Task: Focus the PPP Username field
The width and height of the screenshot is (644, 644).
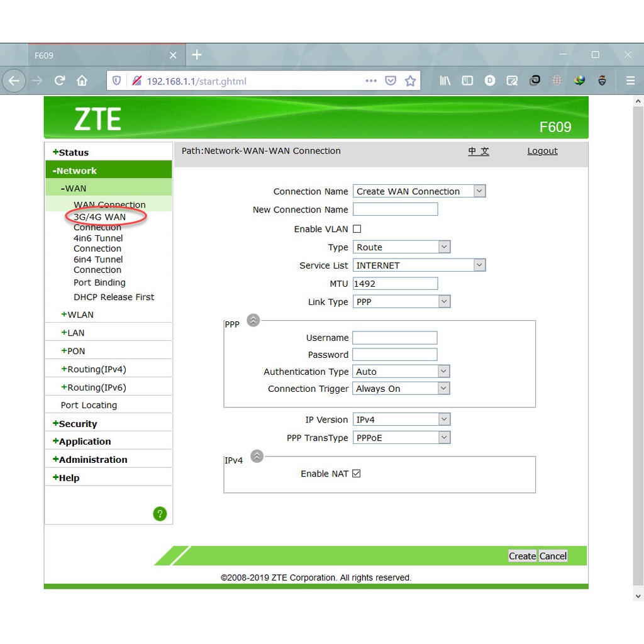Action: click(395, 338)
